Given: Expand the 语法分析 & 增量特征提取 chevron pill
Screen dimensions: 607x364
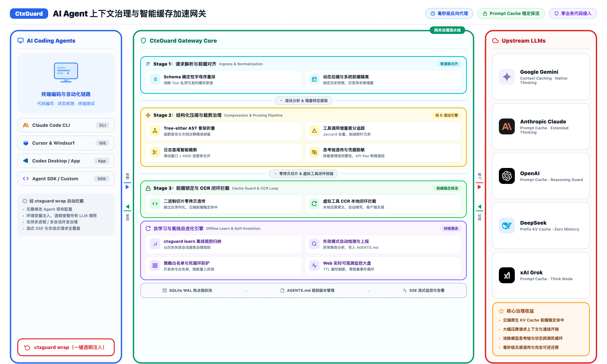Looking at the screenshot, I should pyautogui.click(x=303, y=100).
